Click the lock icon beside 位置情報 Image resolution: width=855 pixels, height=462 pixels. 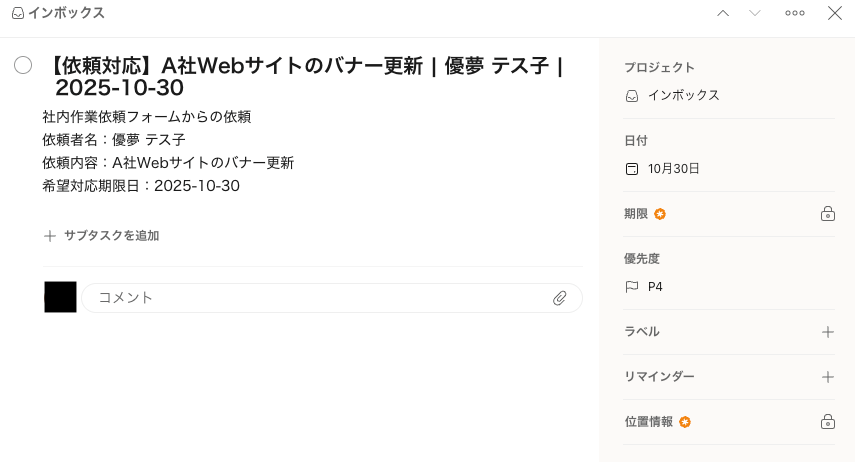click(827, 422)
